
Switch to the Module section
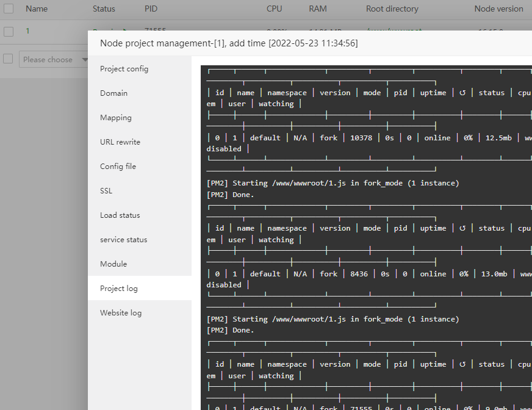113,264
